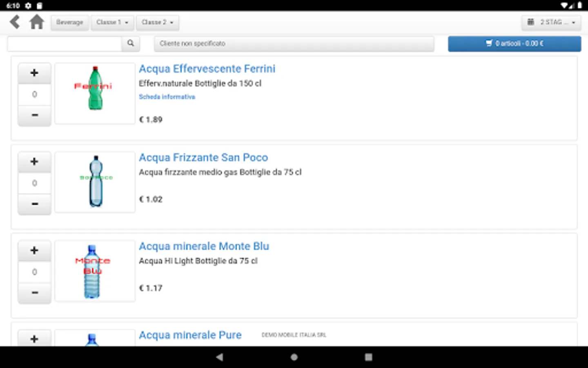Screen dimensions: 588x368
Task: Open Acqua Effervescente Ferrini product title
Action: coord(207,69)
